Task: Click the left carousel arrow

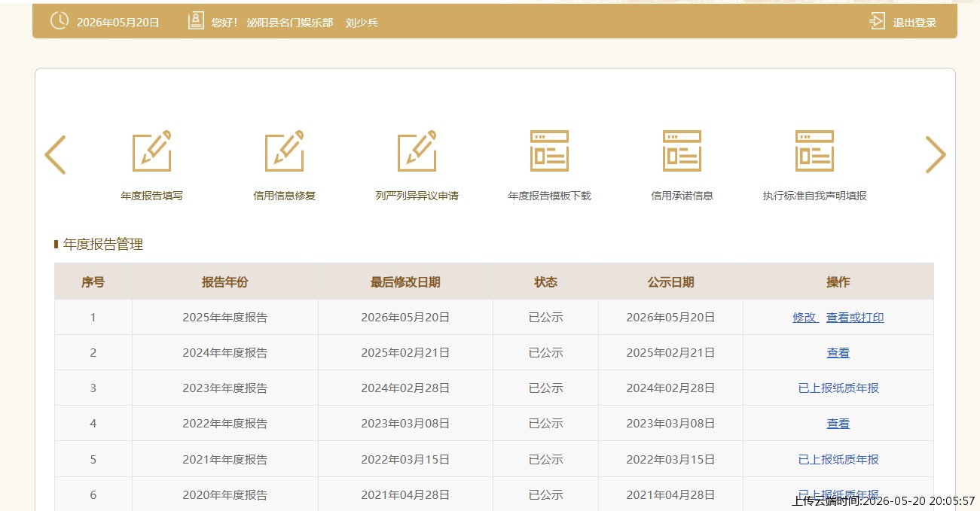Action: click(x=55, y=154)
